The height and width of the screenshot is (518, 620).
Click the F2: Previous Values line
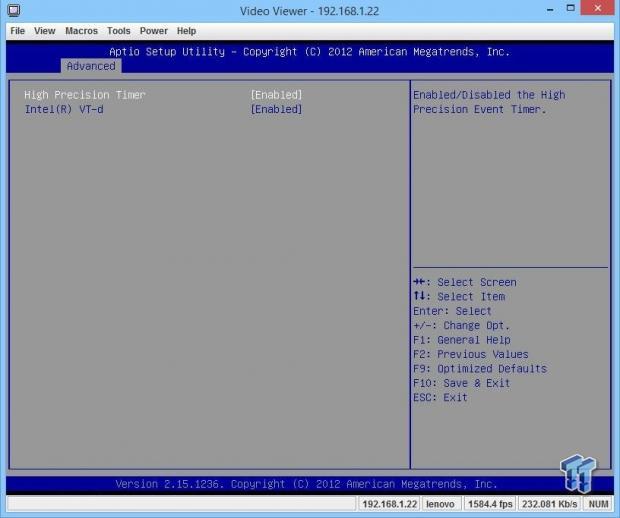point(471,354)
